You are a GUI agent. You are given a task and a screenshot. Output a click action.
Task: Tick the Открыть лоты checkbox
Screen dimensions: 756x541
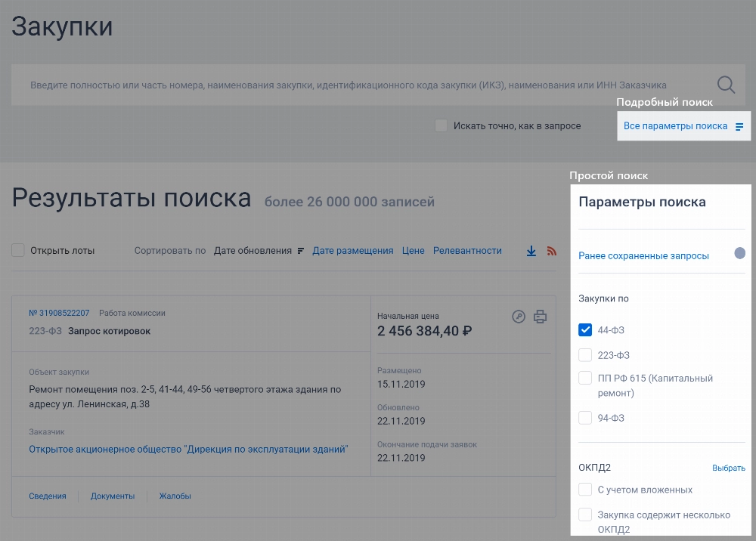coord(18,251)
